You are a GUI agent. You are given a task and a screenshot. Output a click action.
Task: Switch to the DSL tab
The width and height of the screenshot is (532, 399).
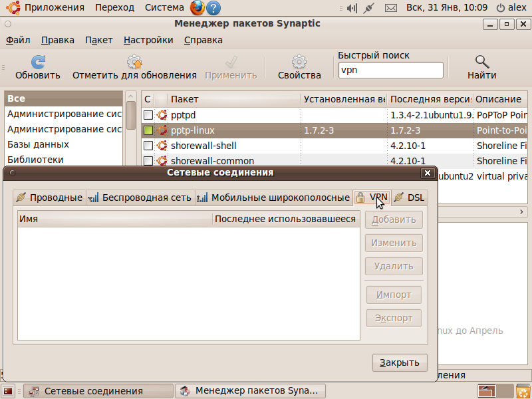(x=410, y=198)
